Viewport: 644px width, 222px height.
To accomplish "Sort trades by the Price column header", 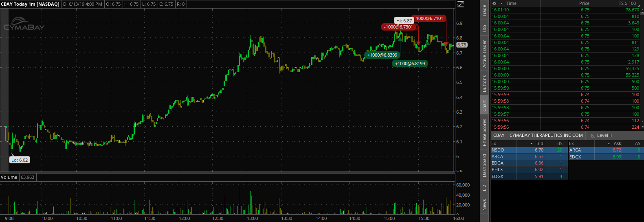I will pos(584,3).
